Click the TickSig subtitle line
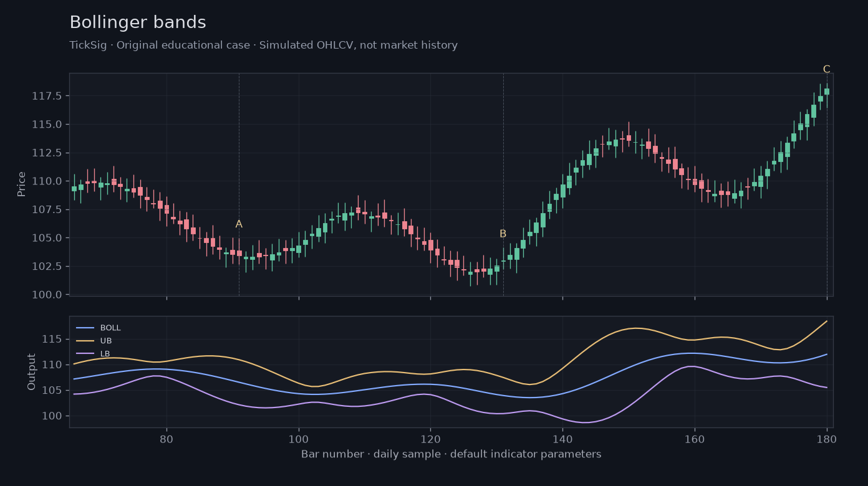This screenshot has width=868, height=486. pyautogui.click(x=264, y=45)
